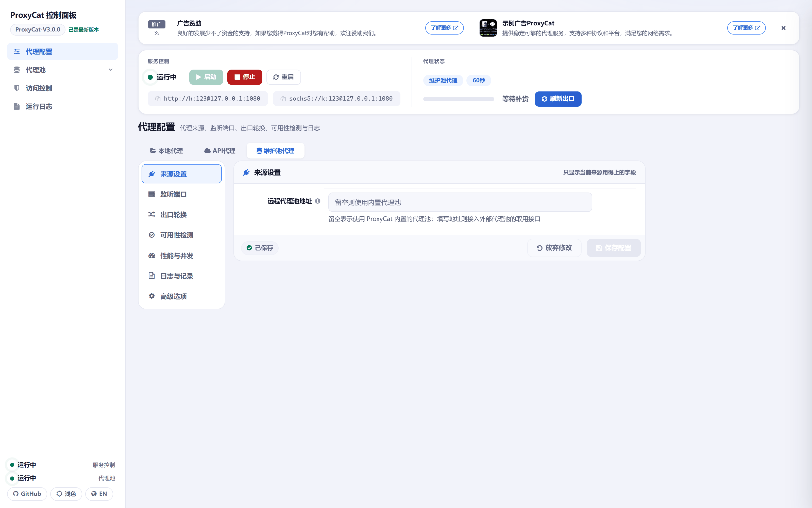Copy the socks5 proxy address

[283, 99]
